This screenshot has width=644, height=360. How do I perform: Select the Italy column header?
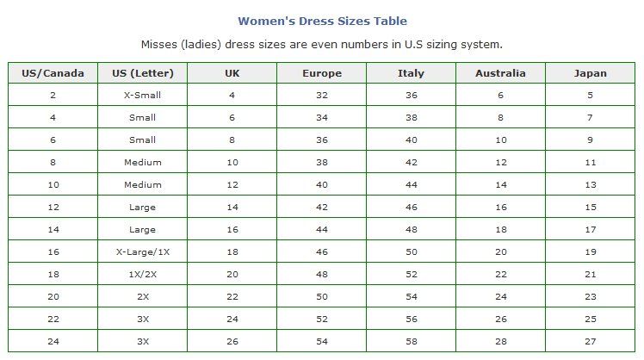pyautogui.click(x=412, y=73)
